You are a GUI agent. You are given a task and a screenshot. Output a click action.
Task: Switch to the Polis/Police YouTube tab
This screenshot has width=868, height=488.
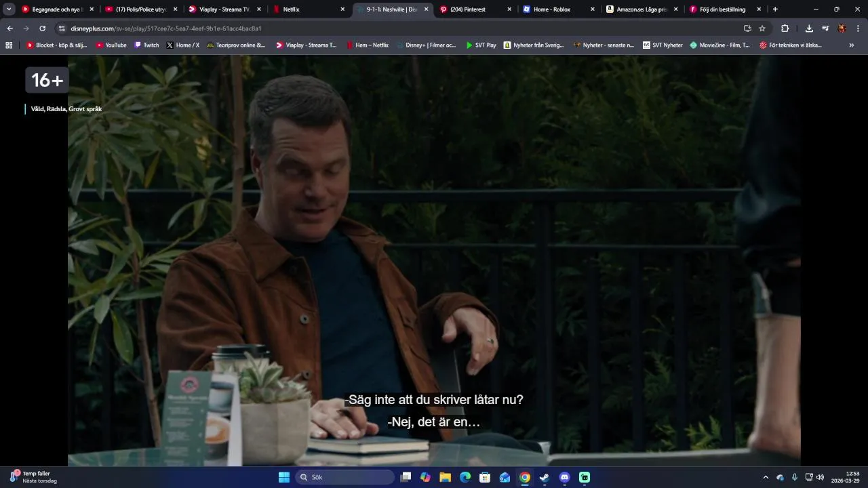tap(140, 9)
